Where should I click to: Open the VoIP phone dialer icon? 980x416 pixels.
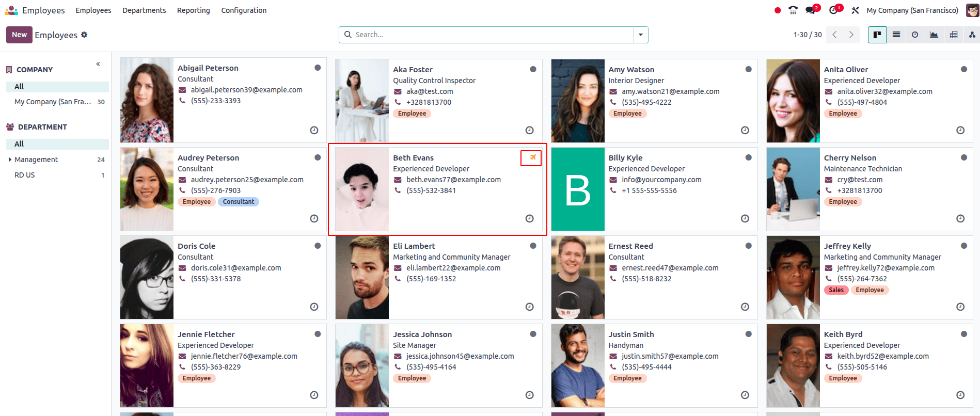(x=793, y=10)
